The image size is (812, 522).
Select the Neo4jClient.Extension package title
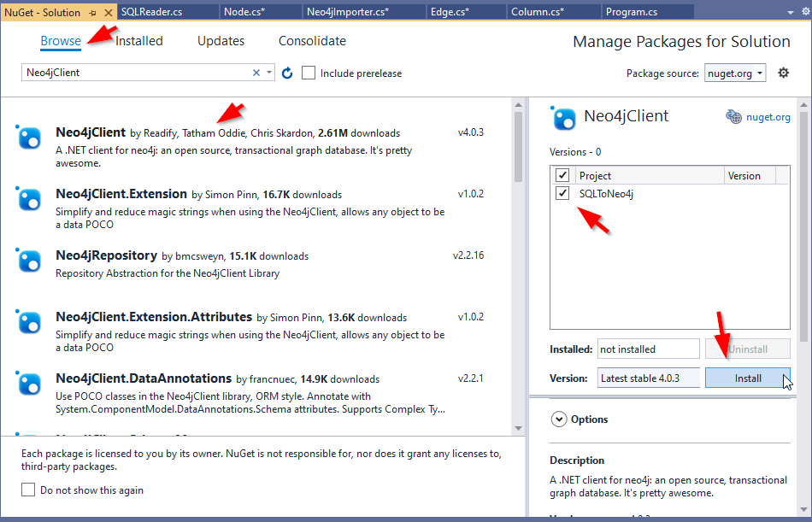(x=121, y=194)
